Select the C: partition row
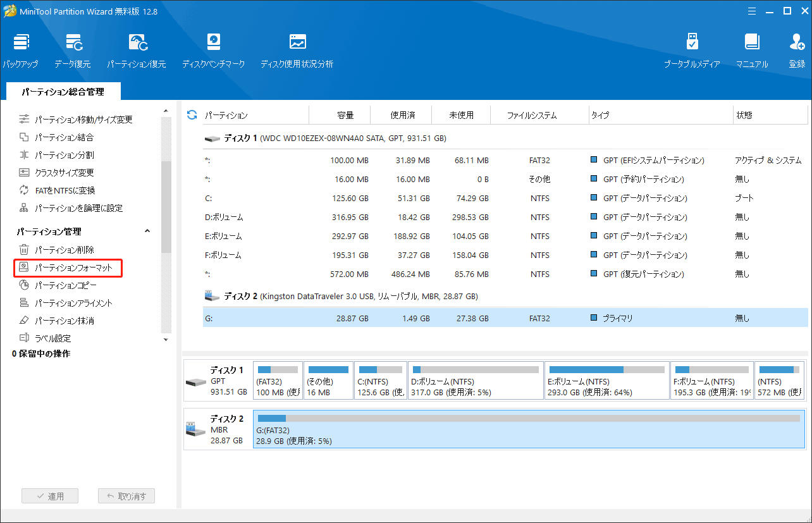Screen dimensions: 812x523 coord(505,198)
